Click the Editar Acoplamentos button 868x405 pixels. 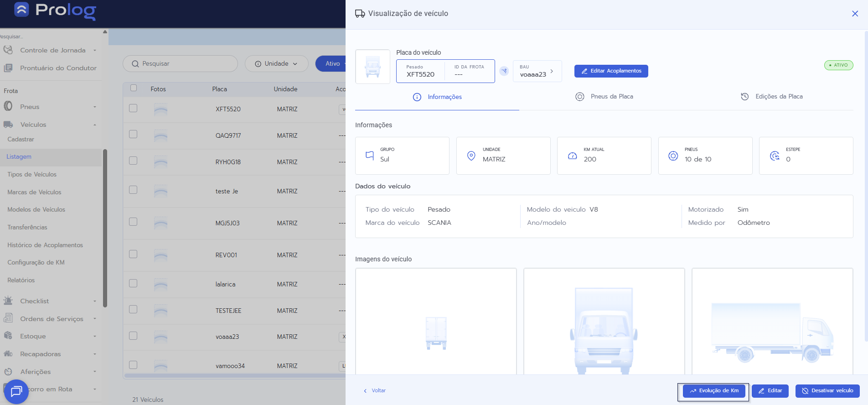coord(611,71)
